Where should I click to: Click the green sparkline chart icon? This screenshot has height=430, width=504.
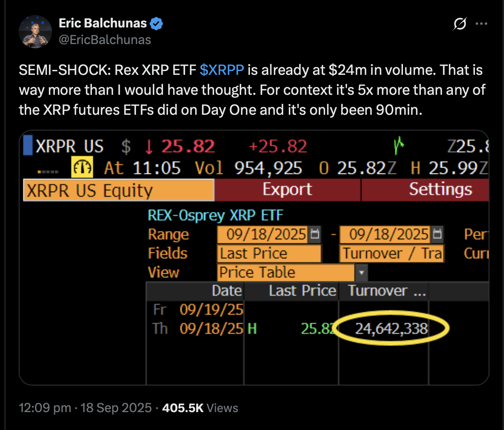399,145
